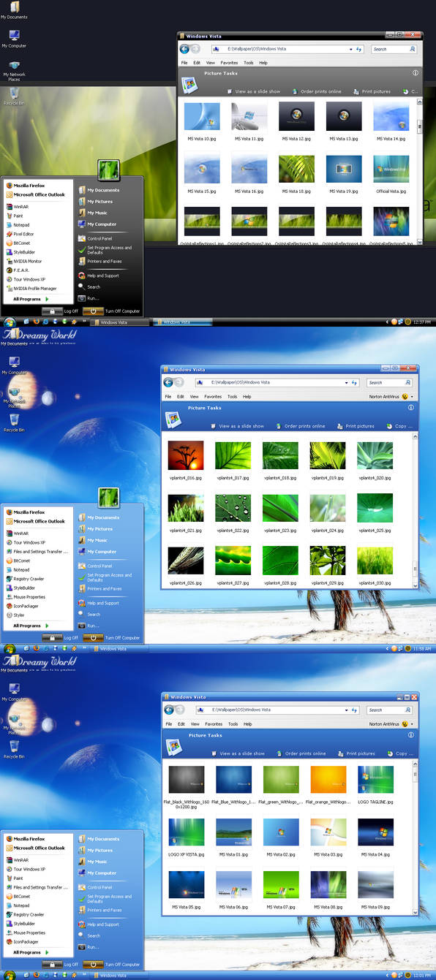This screenshot has height=980, width=436.
Task: Select My Documents icon on the dark desktop
Action: tap(14, 10)
